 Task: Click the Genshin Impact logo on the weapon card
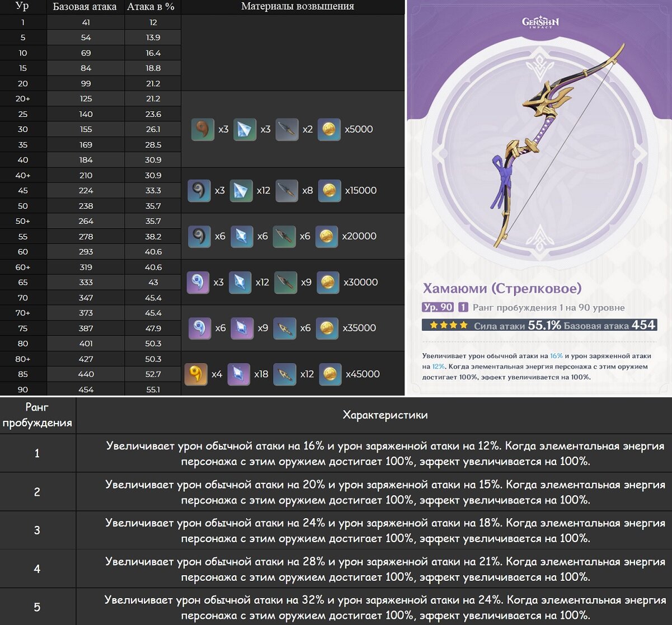click(540, 22)
